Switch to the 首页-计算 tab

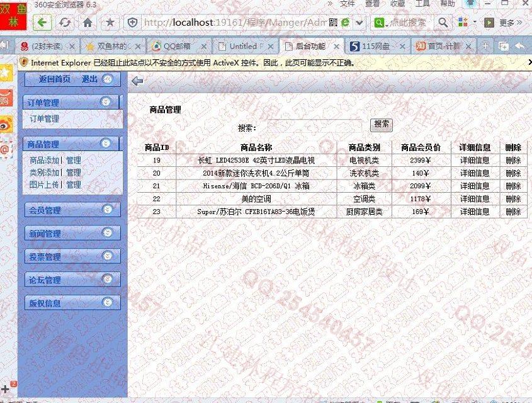click(x=444, y=46)
